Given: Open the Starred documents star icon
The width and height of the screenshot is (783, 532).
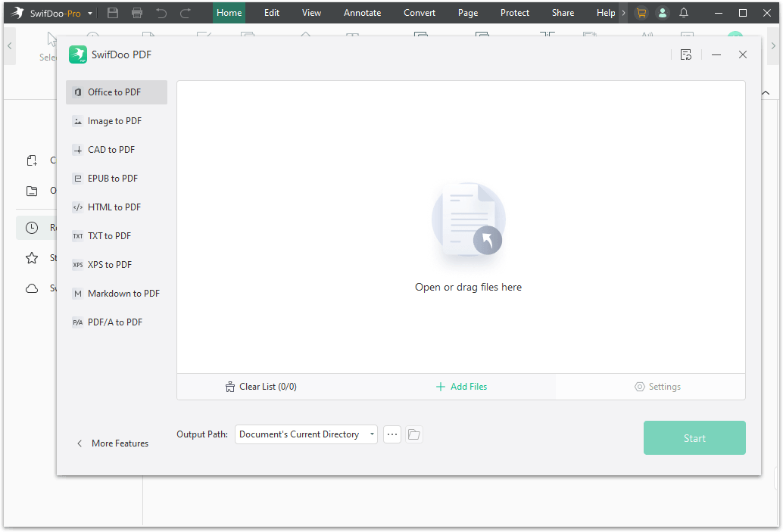Looking at the screenshot, I should 32,257.
